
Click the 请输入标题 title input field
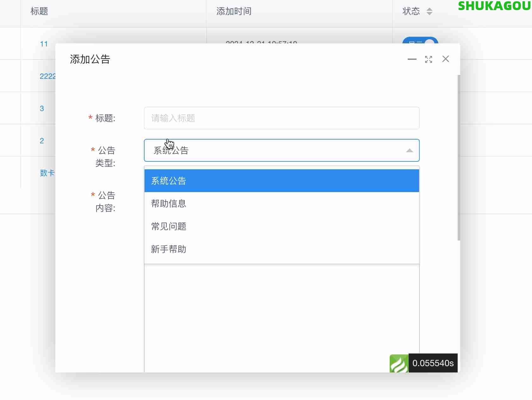coord(281,118)
